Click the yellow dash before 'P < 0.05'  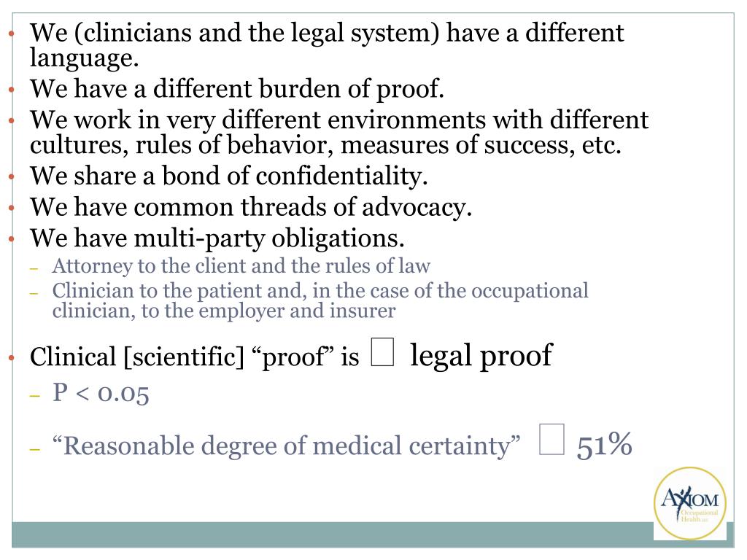point(34,395)
